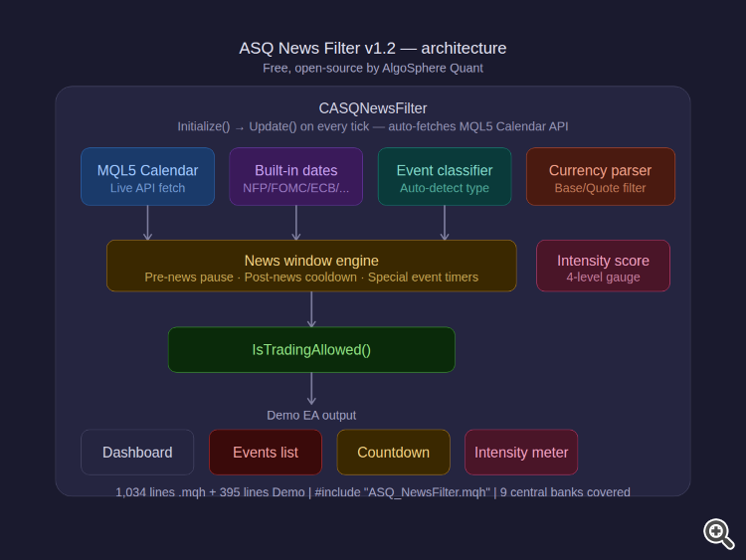Click the Dashboard output box

(137, 452)
